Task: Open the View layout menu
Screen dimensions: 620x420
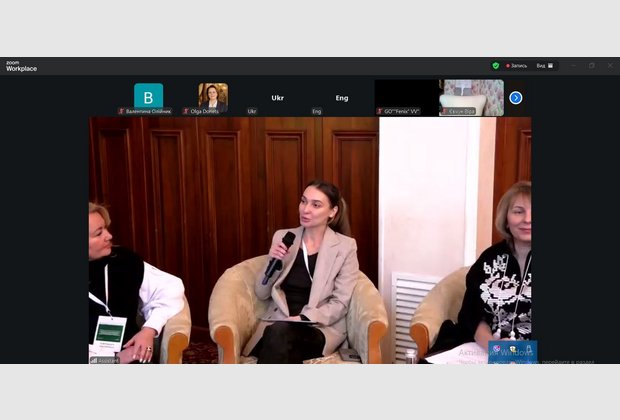Action: pyautogui.click(x=545, y=66)
